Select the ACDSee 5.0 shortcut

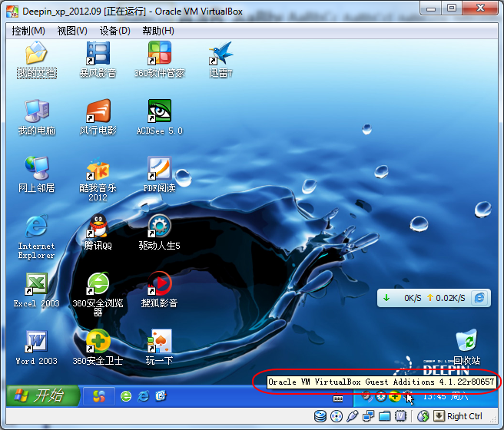point(159,112)
